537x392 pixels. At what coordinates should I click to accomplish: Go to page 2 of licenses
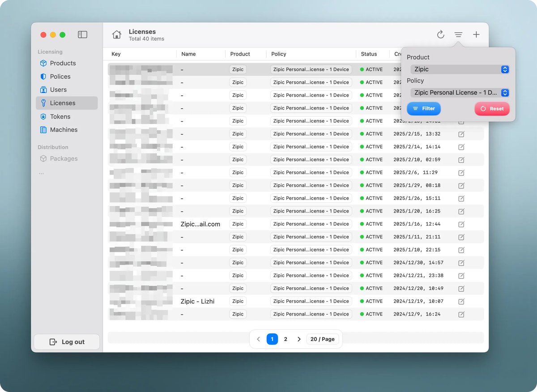click(286, 339)
